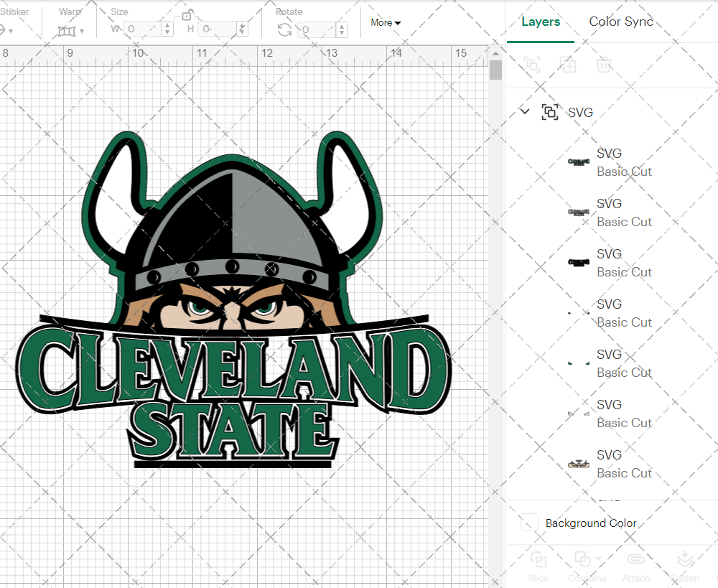Click the Rotate reset icon
The height and width of the screenshot is (588, 718).
285,28
